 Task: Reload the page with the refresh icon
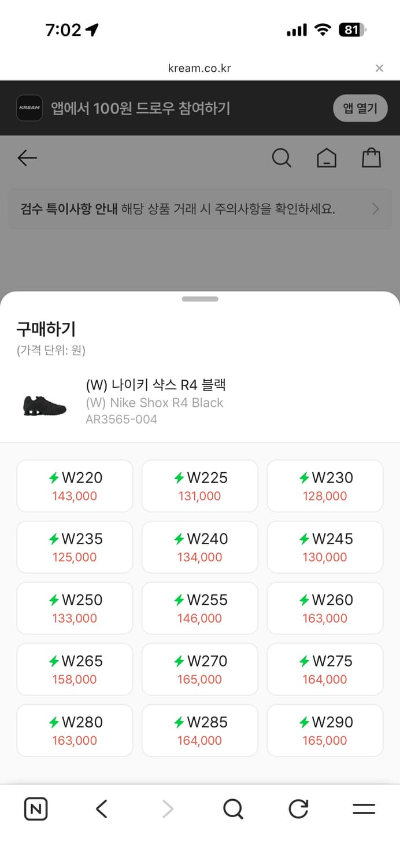click(298, 809)
